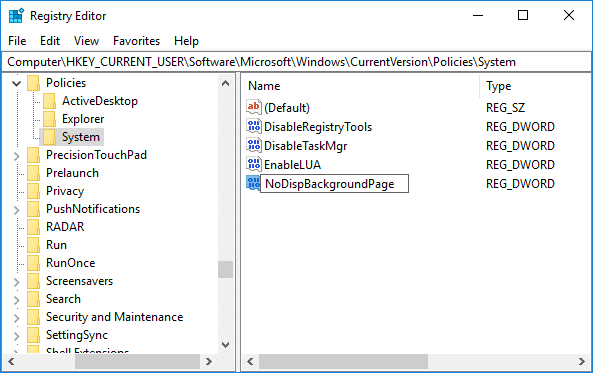Screen dimensions: 593x373
Task: Select the Explorer key label
Action: click(83, 119)
